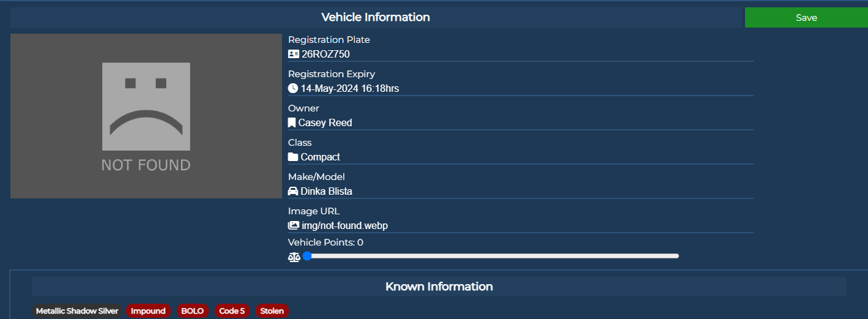Click the registration plate field 26ROZ750
This screenshot has width=868, height=319.
coord(521,54)
